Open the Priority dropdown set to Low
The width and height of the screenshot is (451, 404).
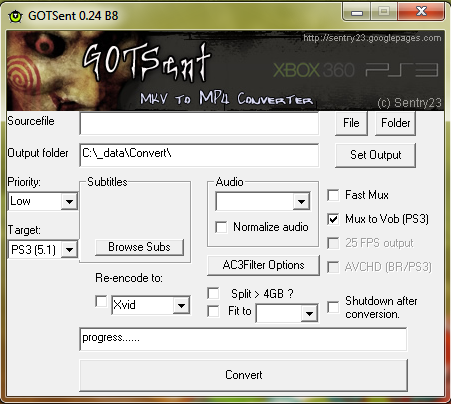click(x=43, y=201)
